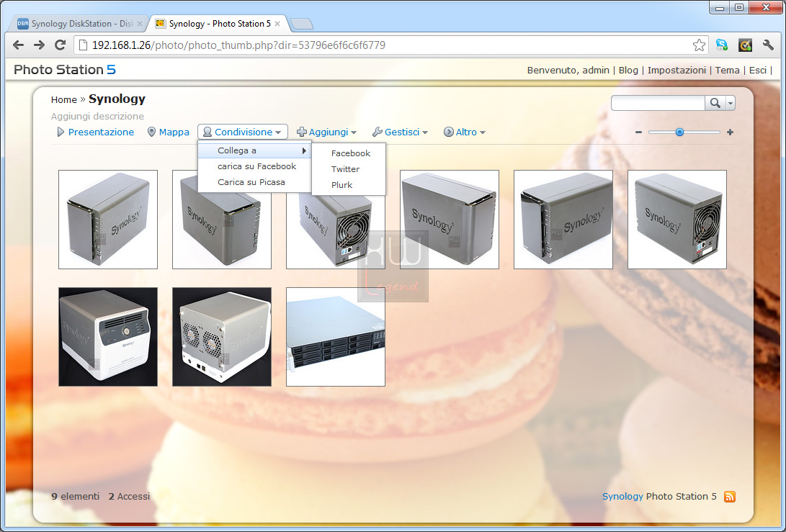786x532 pixels.
Task: Expand the search options dropdown arrow
Action: tap(731, 103)
